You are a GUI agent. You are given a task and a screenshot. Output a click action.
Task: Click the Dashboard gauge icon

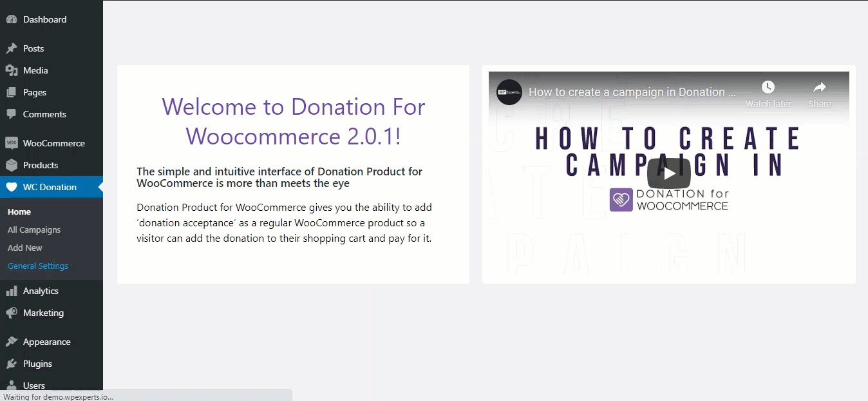[x=12, y=19]
